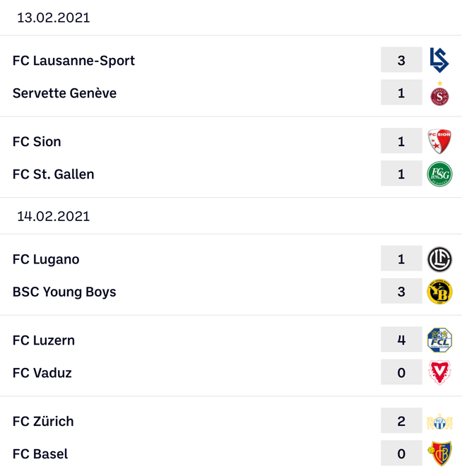This screenshot has width=462, height=476.
Task: Open the FC Luzern FCL crest
Action: point(439,340)
